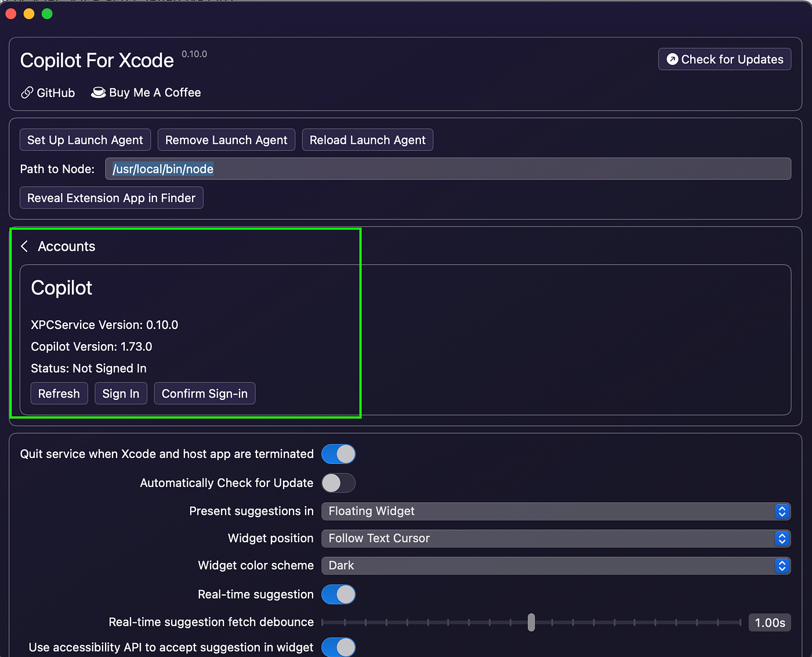Click 'Copilot Version: 1.73.0' text
This screenshot has width=812, height=657.
coord(92,346)
